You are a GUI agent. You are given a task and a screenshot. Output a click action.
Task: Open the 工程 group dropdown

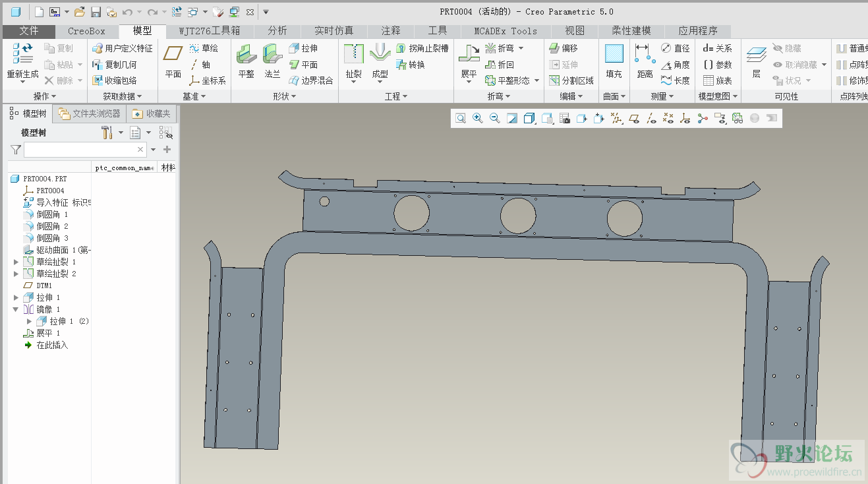point(396,96)
